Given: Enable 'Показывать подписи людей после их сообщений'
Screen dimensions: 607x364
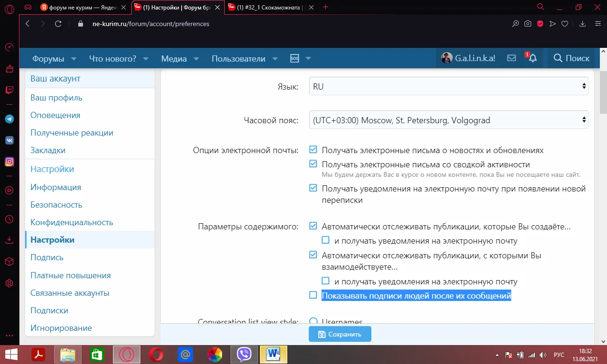Looking at the screenshot, I should coord(313,295).
